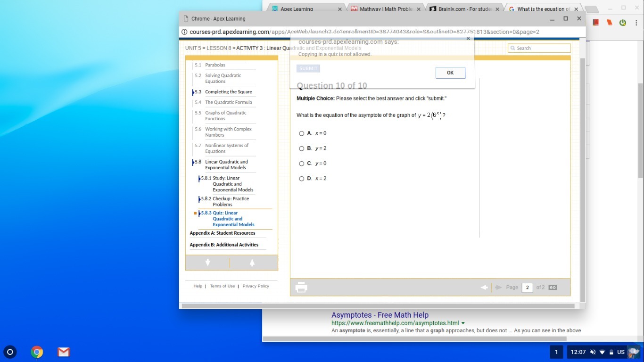Open lesson 5.1 Parabolas

pos(215,65)
